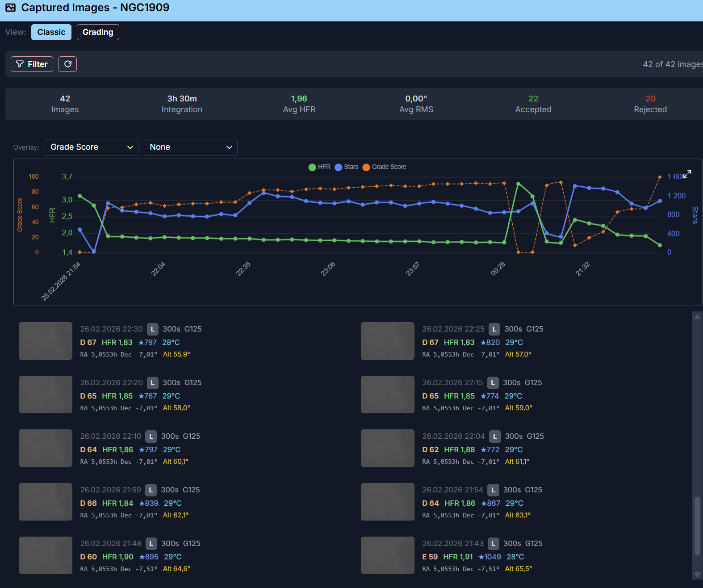Click the scrollbar up arrow
Viewport: 703px width, 588px height.
697,317
